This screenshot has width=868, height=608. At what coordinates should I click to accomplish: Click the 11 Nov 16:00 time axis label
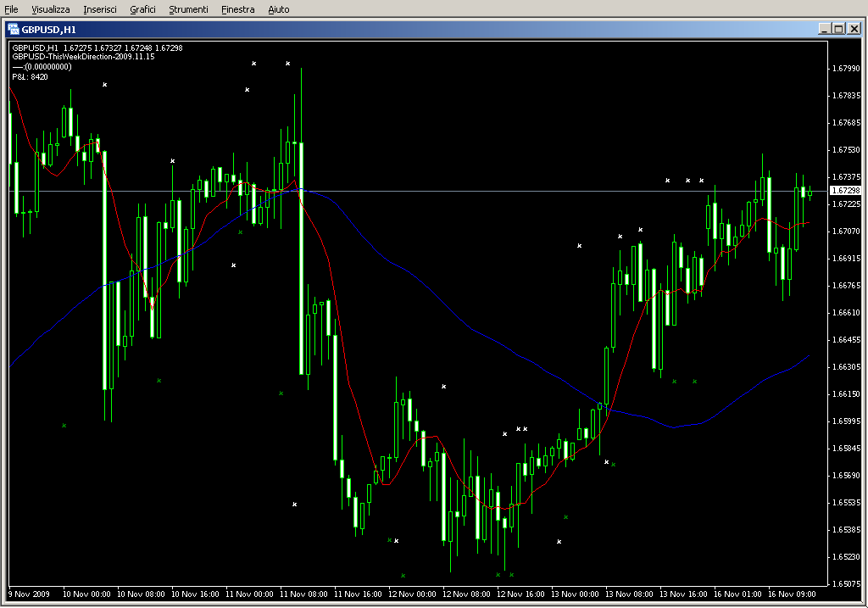[x=359, y=594]
